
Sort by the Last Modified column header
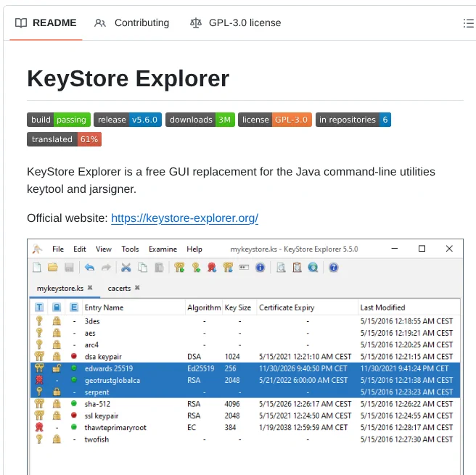409,307
